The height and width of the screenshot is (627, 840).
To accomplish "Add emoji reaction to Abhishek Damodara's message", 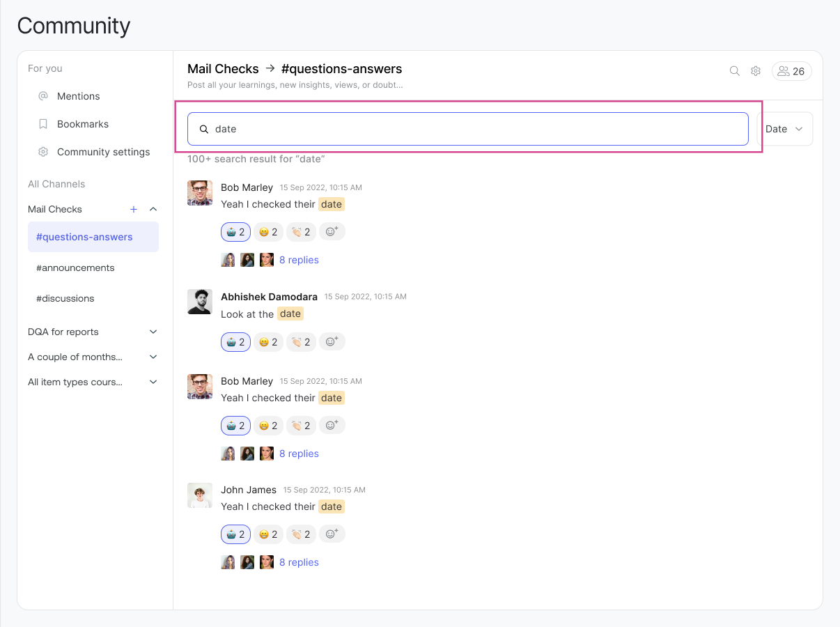I will tap(332, 341).
